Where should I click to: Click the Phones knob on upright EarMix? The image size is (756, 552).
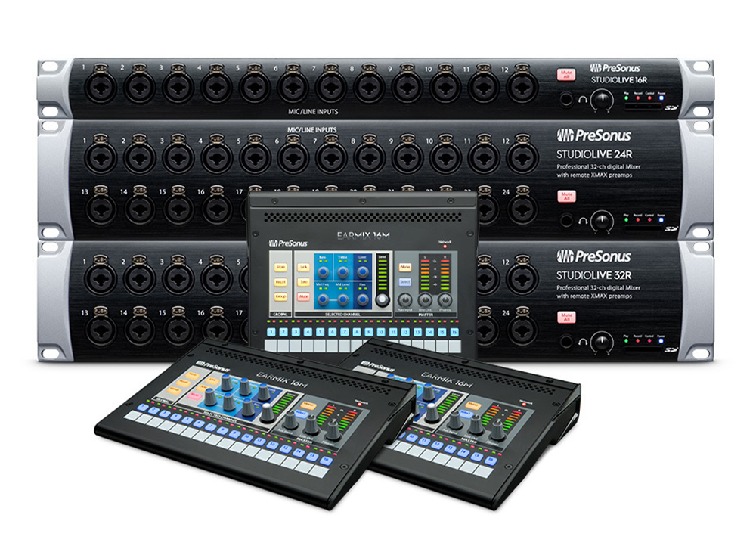pyautogui.click(x=445, y=300)
